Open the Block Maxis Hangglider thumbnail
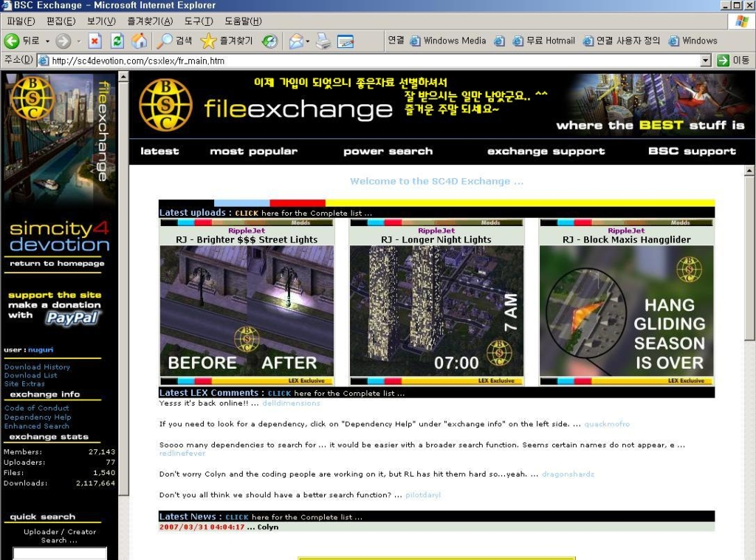The width and height of the screenshot is (756, 560). [626, 310]
